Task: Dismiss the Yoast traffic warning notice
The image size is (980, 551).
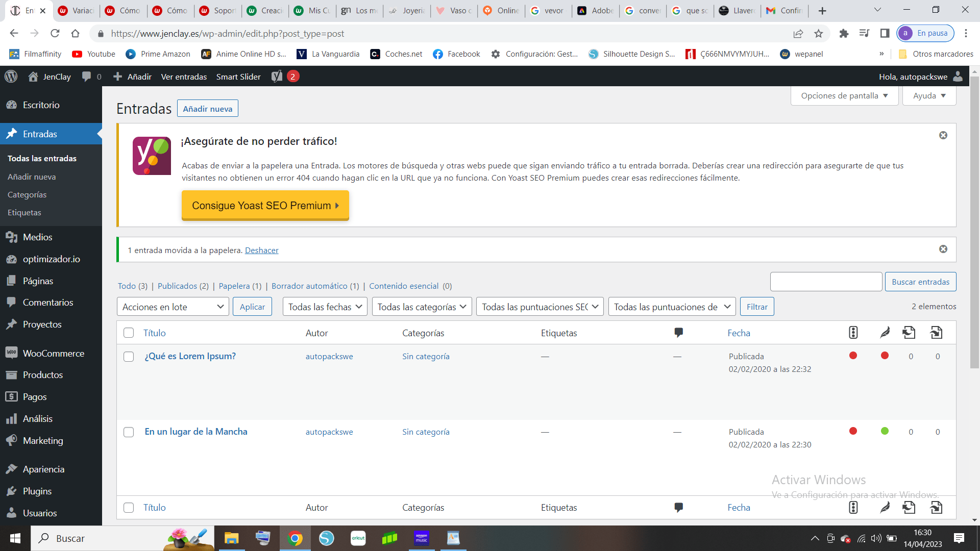Action: click(x=943, y=135)
